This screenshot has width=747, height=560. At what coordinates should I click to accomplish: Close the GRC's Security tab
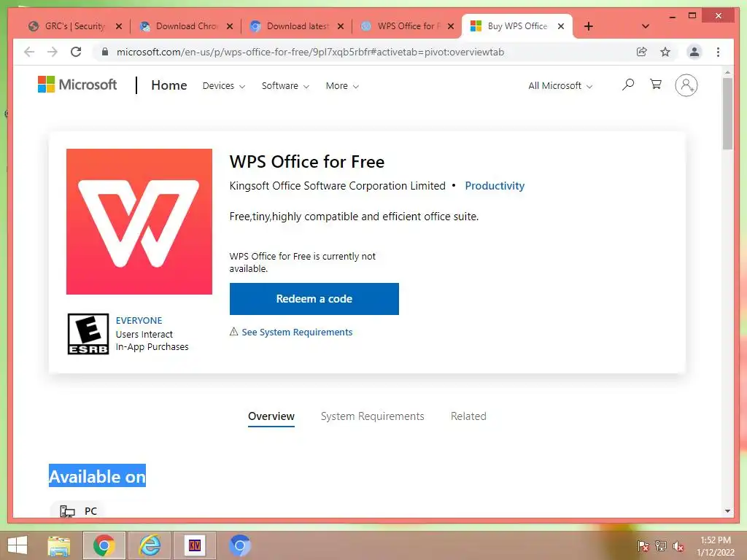pyautogui.click(x=119, y=26)
